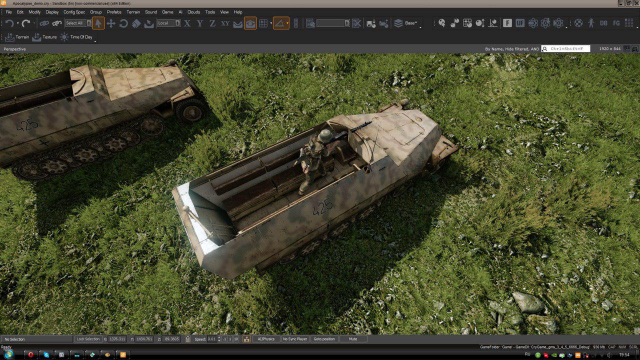Adjust the camera Speed value stepper
The width and height of the screenshot is (640, 360).
click(x=219, y=339)
